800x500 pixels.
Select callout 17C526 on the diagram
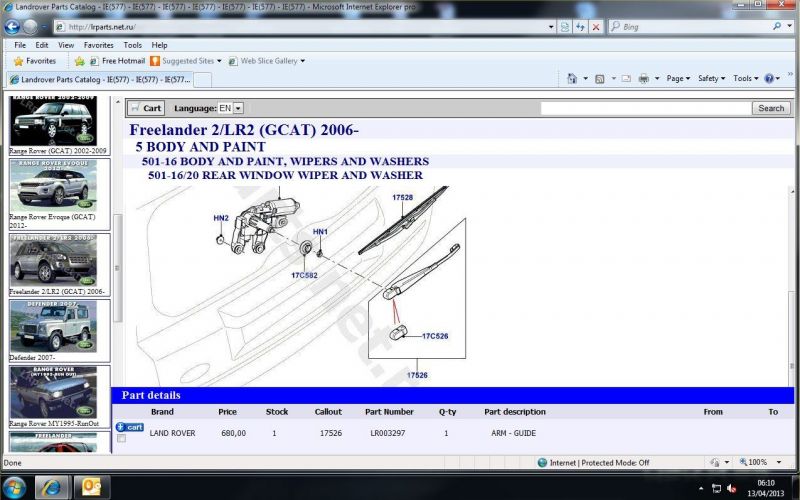[435, 336]
